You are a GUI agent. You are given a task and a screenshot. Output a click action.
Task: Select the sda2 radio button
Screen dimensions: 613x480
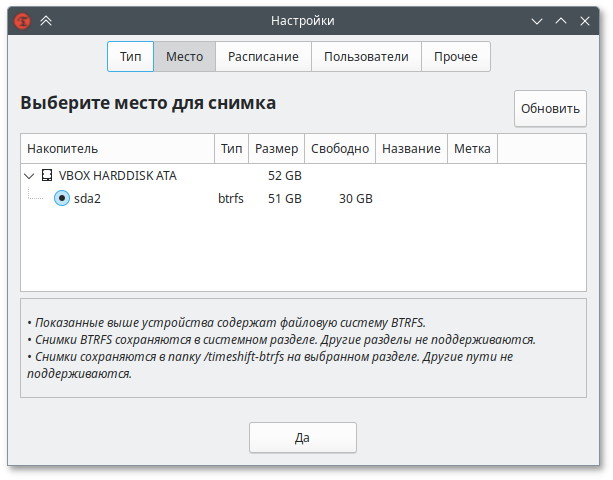[62, 198]
